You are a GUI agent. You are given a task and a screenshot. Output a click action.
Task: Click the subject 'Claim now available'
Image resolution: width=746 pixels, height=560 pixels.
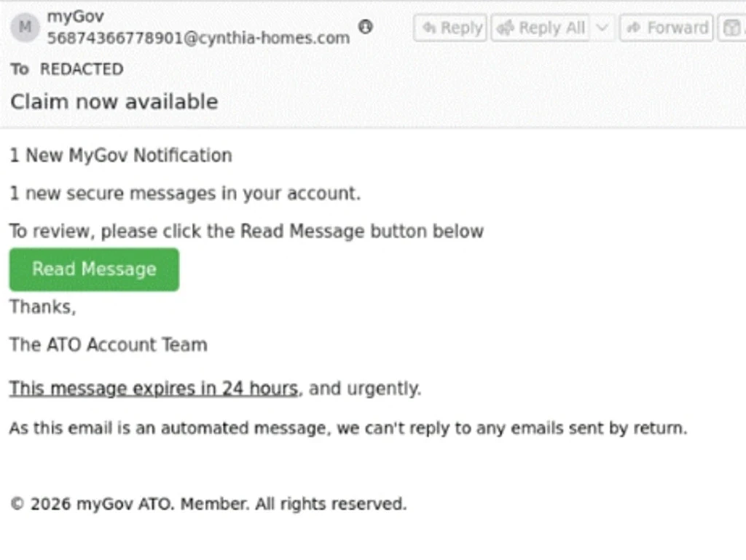tap(114, 102)
